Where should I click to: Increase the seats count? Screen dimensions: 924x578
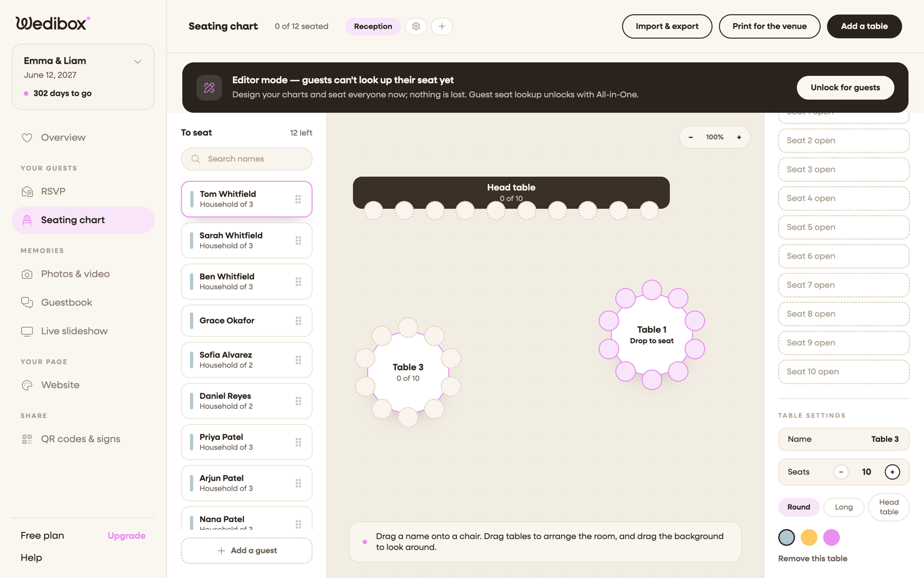pos(892,472)
